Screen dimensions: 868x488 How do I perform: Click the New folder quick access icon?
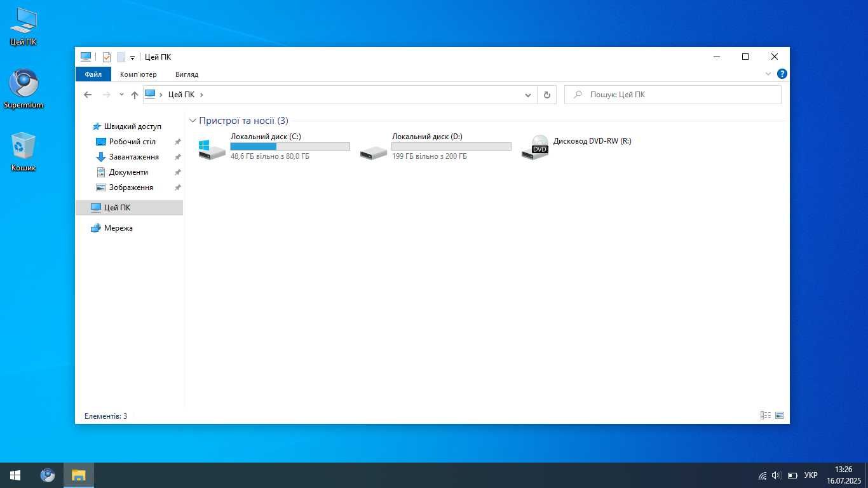tap(121, 57)
